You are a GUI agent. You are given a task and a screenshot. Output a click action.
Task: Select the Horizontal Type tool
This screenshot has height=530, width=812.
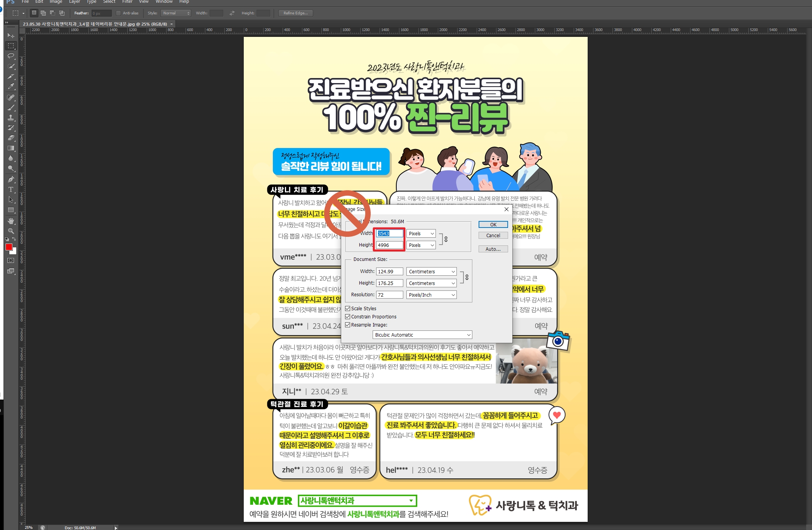click(x=11, y=189)
